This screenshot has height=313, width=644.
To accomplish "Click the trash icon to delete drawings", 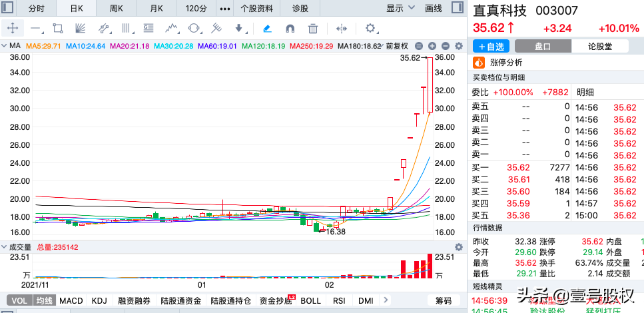I will (313, 29).
